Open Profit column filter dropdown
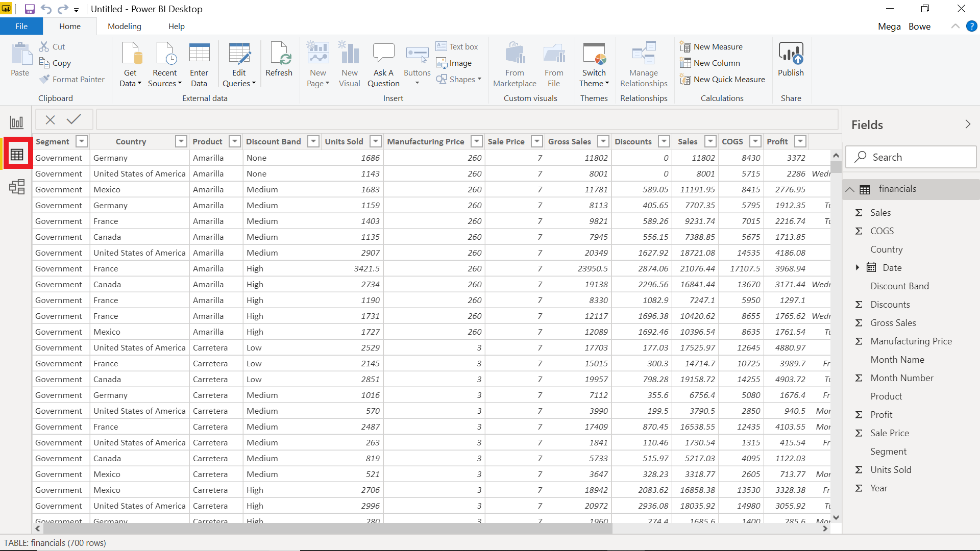 click(801, 141)
